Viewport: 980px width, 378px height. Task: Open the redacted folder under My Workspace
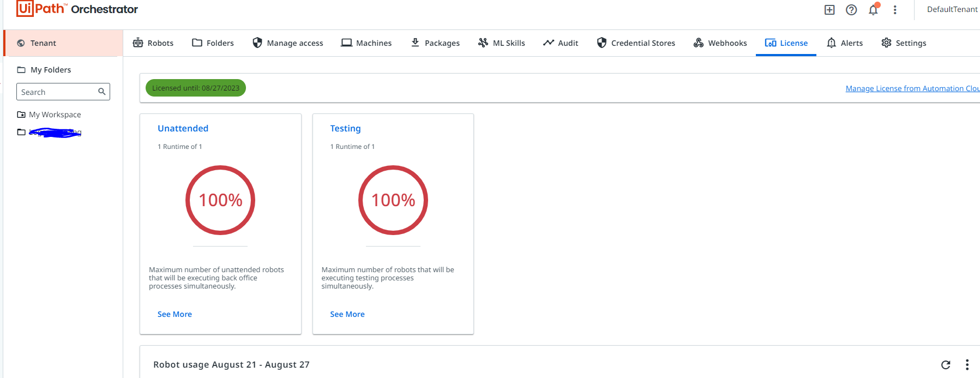click(x=49, y=132)
